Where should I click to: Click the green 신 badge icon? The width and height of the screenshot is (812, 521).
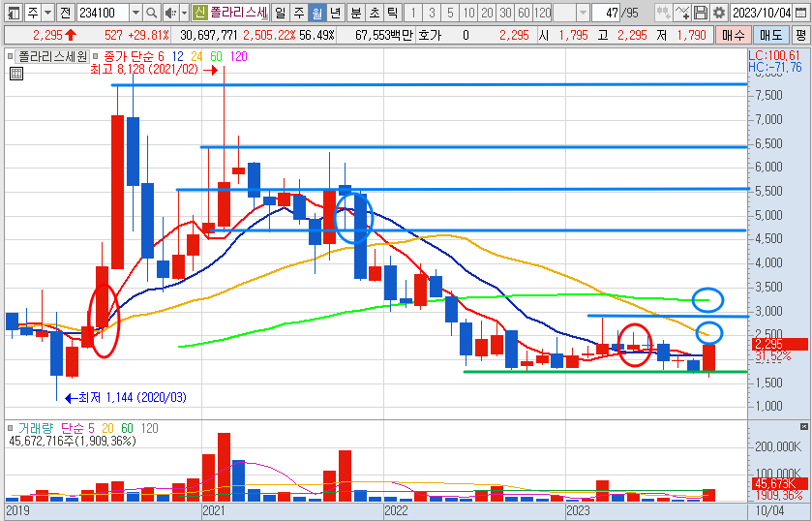pyautogui.click(x=199, y=13)
